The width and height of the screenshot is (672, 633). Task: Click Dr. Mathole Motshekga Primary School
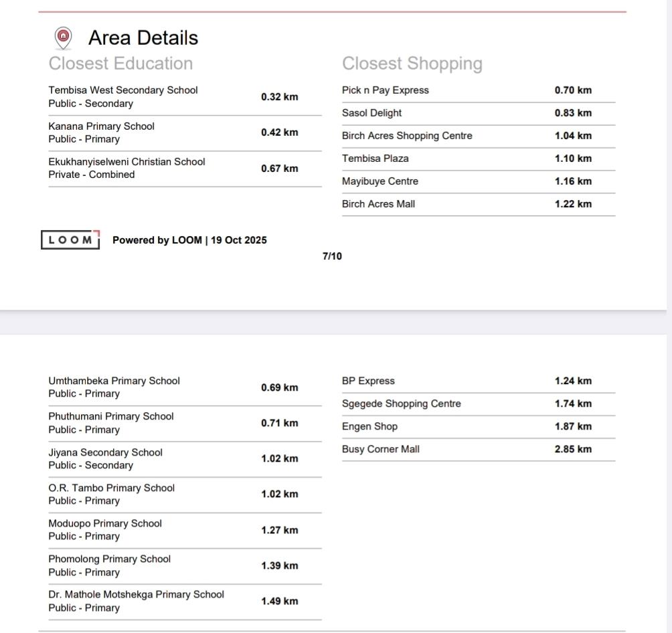(x=136, y=595)
